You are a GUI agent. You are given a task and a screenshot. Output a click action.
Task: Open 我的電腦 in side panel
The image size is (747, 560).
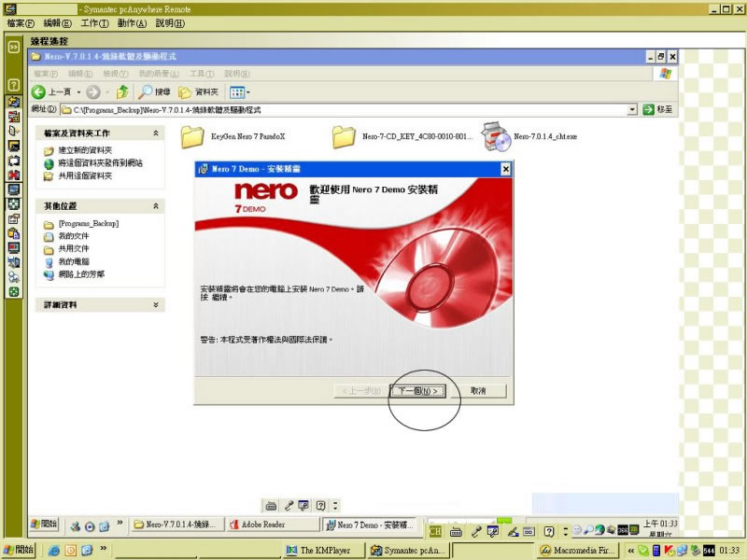[74, 261]
